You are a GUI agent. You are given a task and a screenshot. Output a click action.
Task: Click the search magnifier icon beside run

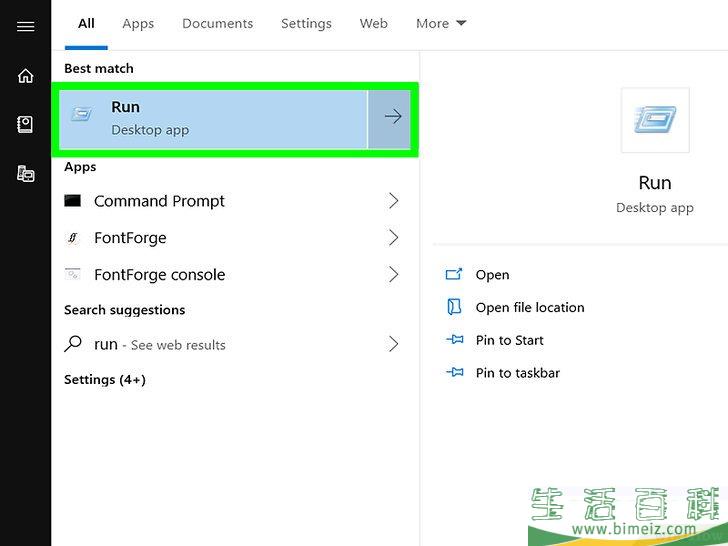click(73, 344)
